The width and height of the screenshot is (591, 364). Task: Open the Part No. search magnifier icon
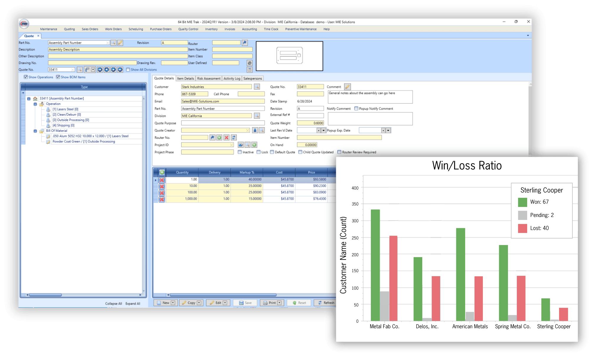point(113,43)
